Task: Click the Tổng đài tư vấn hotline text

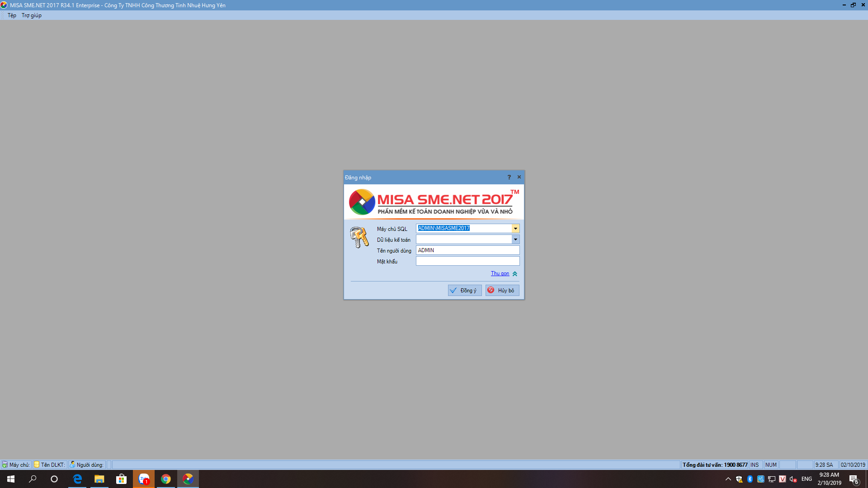Action: [715, 465]
